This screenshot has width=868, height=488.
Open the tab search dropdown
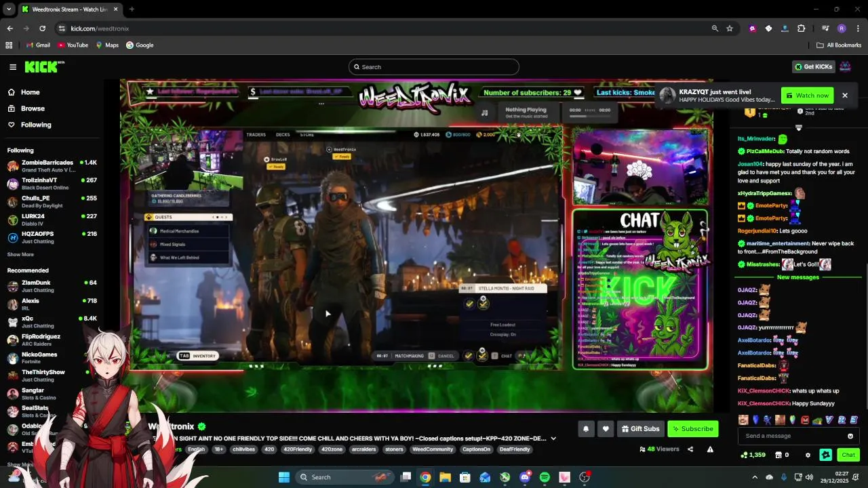[9, 9]
